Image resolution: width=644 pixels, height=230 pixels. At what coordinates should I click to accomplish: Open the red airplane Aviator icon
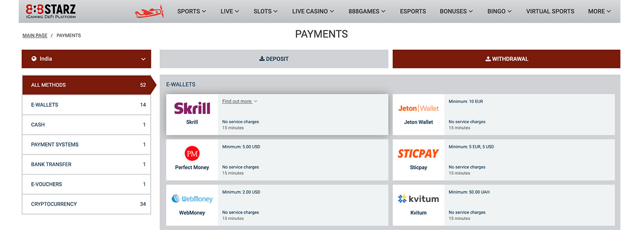[149, 11]
